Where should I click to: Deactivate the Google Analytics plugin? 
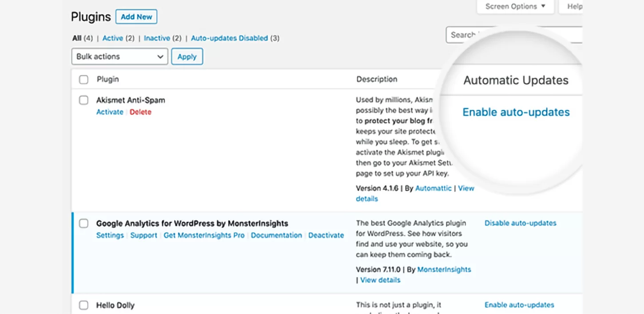click(326, 235)
